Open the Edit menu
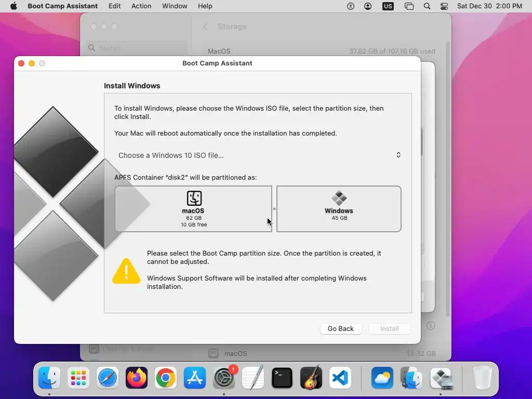Screen dimensions: 532x399 point(114,6)
